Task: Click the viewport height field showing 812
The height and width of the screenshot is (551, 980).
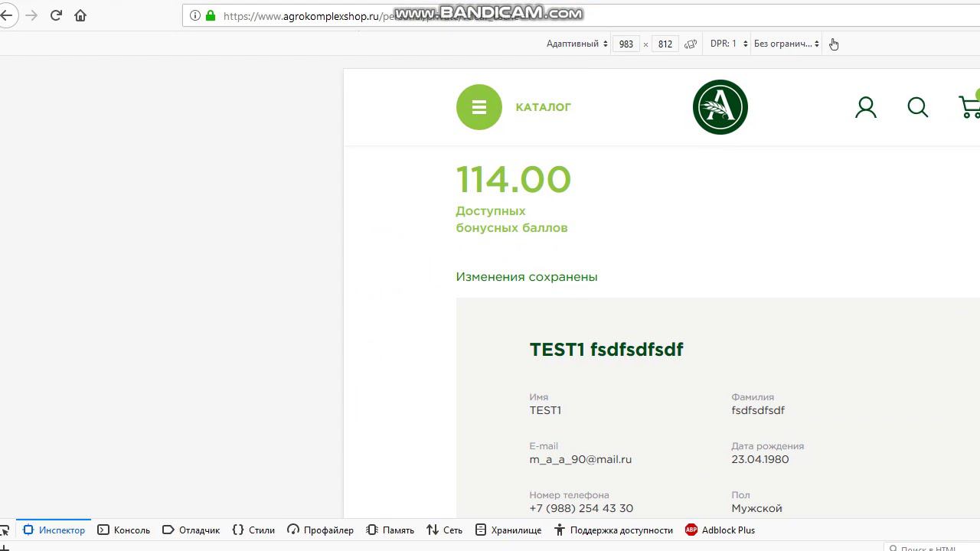Action: 665,44
